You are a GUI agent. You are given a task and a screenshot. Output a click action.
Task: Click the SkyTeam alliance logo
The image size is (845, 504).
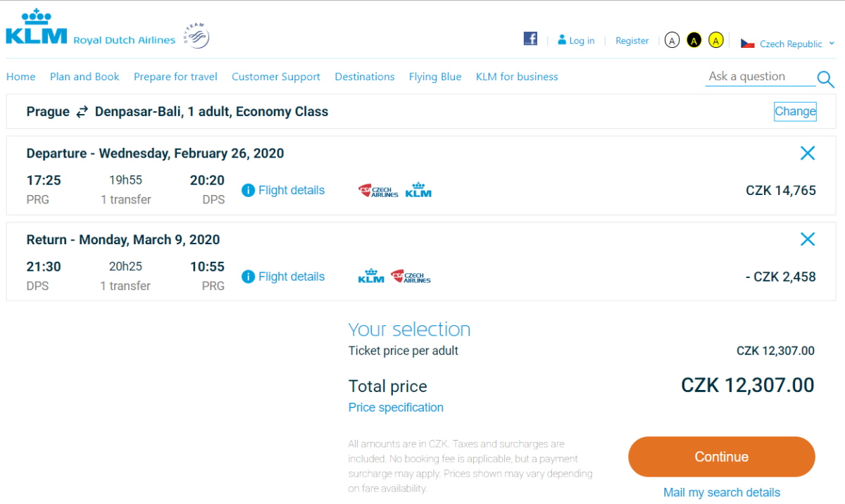coord(196,35)
